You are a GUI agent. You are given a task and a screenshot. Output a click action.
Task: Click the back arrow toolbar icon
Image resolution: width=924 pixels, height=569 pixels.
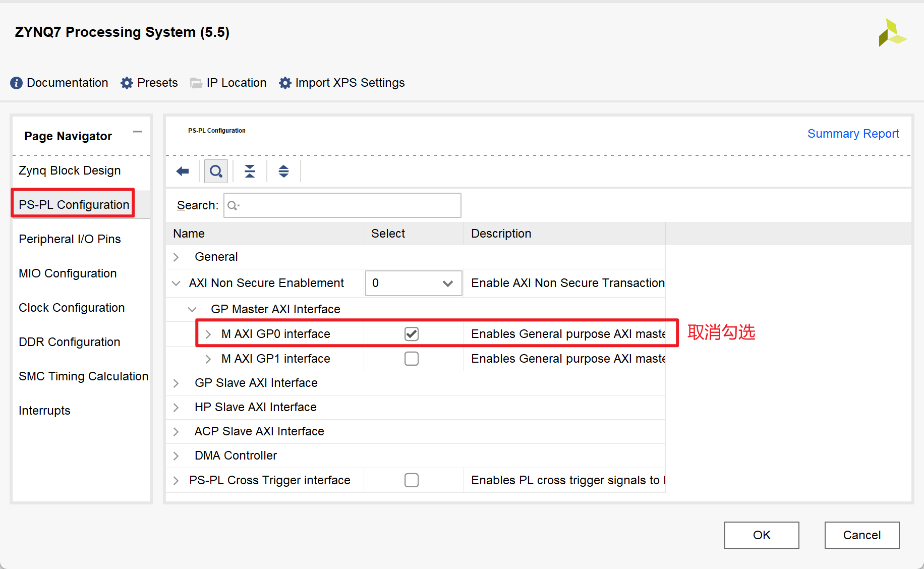(x=183, y=172)
